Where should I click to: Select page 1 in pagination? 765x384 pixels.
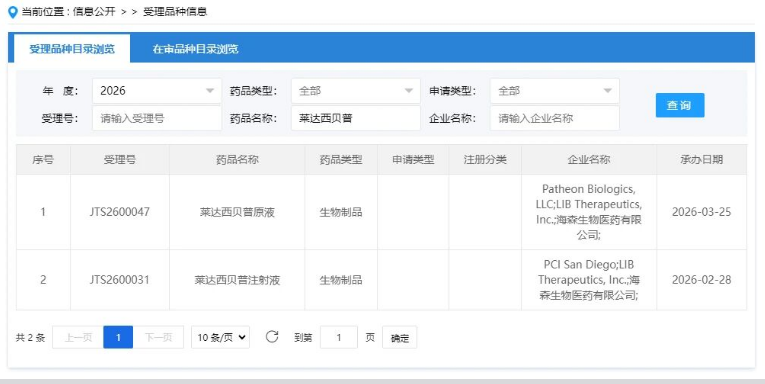118,337
